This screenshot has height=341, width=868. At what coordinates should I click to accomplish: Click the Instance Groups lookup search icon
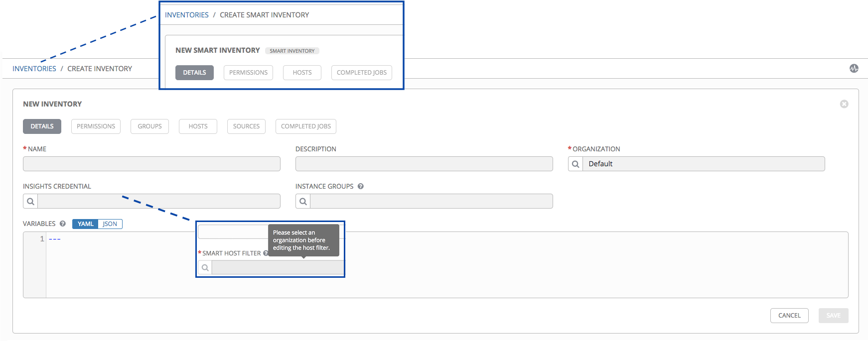[x=303, y=201]
